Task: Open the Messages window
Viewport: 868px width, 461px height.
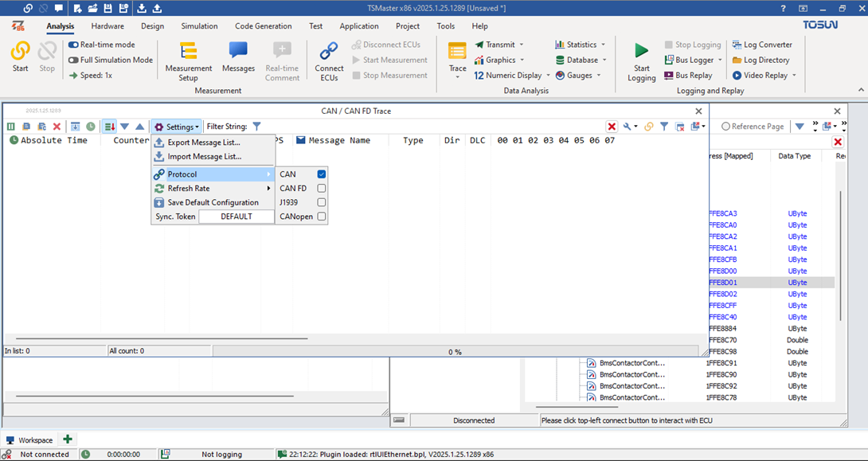Action: click(x=239, y=57)
